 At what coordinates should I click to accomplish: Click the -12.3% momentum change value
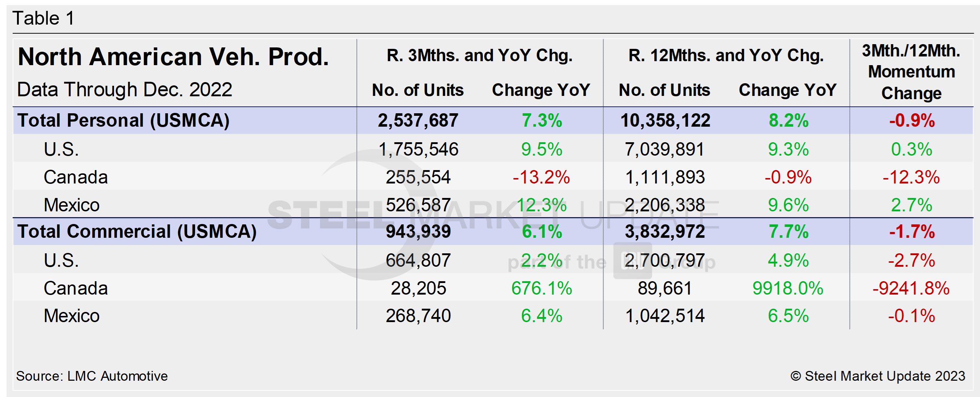911,177
